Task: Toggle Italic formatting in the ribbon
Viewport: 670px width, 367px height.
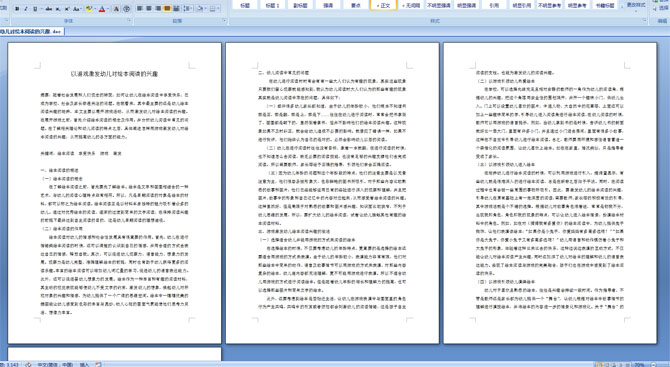Action: (x=26, y=9)
